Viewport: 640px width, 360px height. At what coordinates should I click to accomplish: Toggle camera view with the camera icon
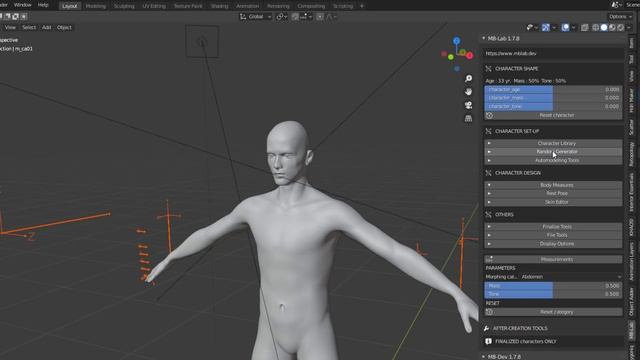[469, 105]
